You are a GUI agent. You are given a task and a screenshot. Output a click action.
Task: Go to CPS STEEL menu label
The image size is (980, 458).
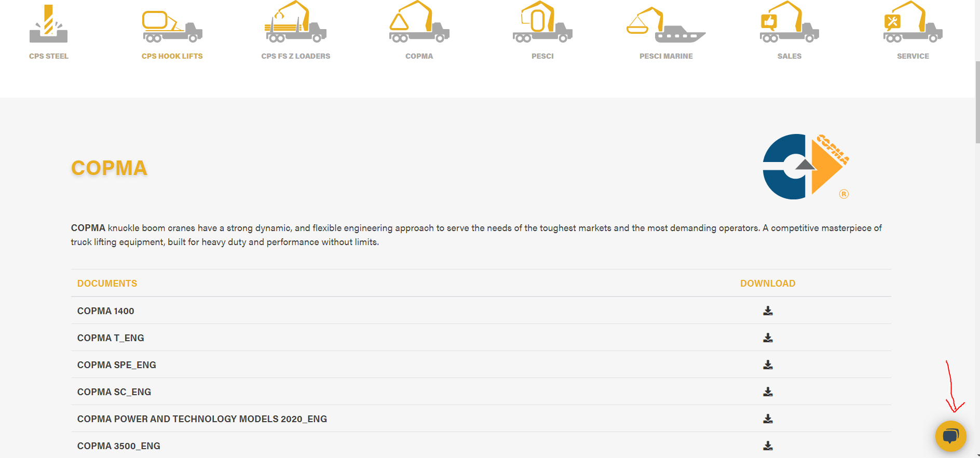click(x=49, y=56)
